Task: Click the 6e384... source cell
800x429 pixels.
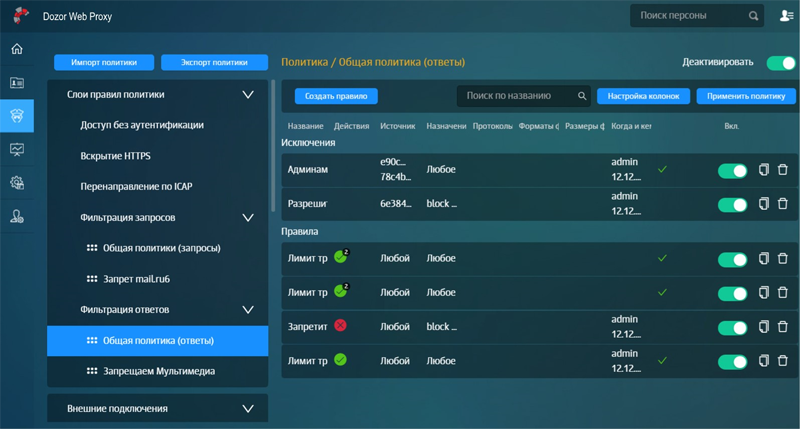Action: [396, 204]
